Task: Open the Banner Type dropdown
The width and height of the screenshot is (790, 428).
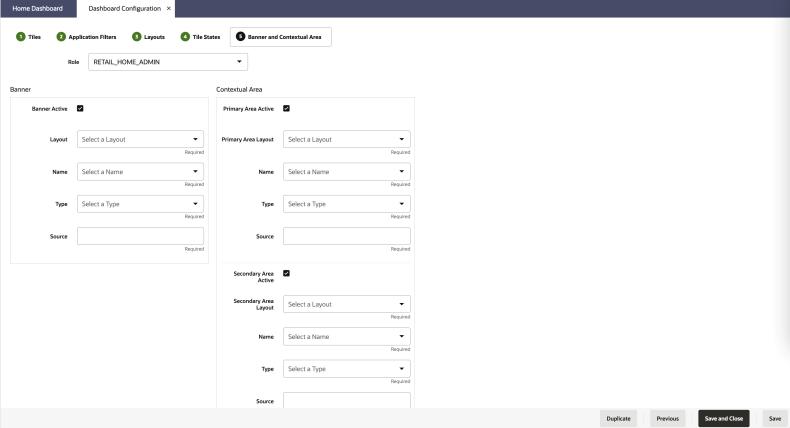Action: (x=140, y=204)
